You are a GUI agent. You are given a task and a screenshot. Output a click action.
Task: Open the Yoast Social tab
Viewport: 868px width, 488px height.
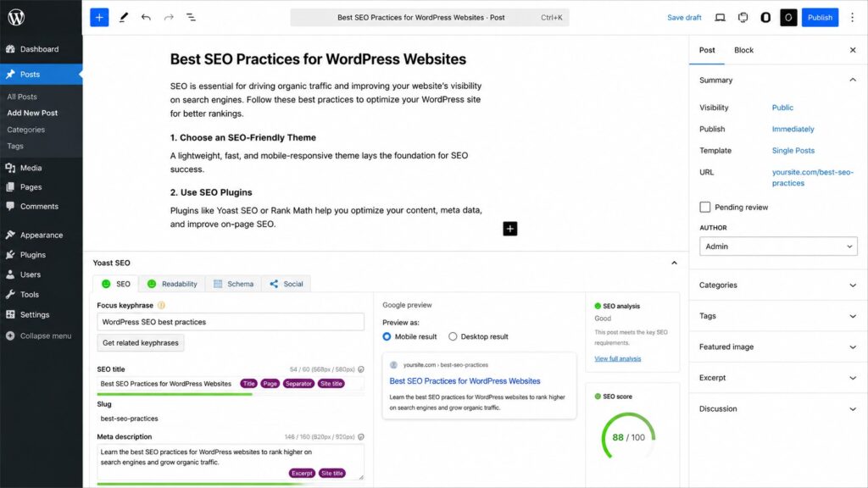(x=287, y=284)
